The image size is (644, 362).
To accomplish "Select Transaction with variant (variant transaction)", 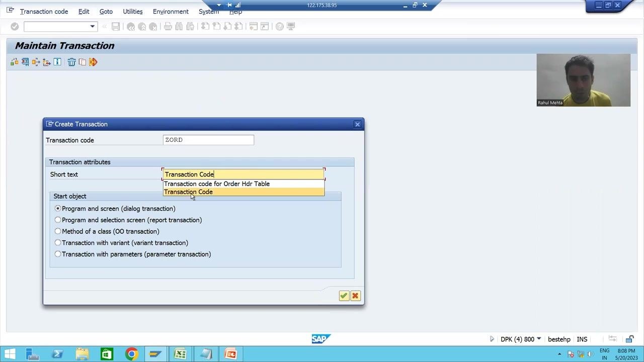I will click(x=58, y=243).
